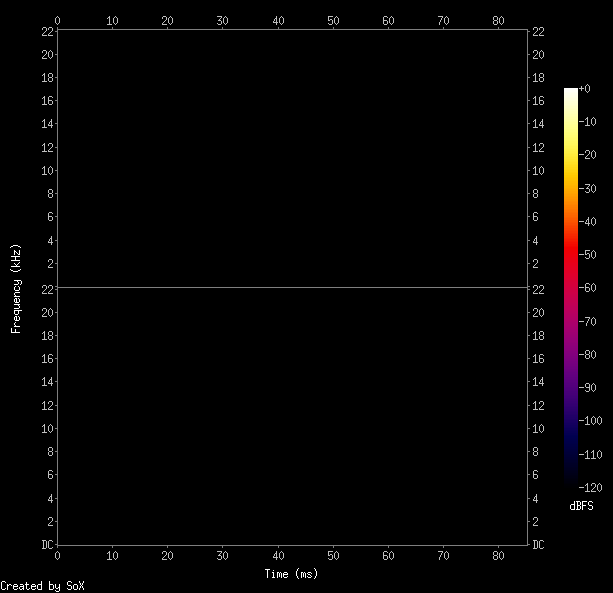Click the dBFS label under the color bar
Screen dimensions: 613x593
(x=581, y=506)
